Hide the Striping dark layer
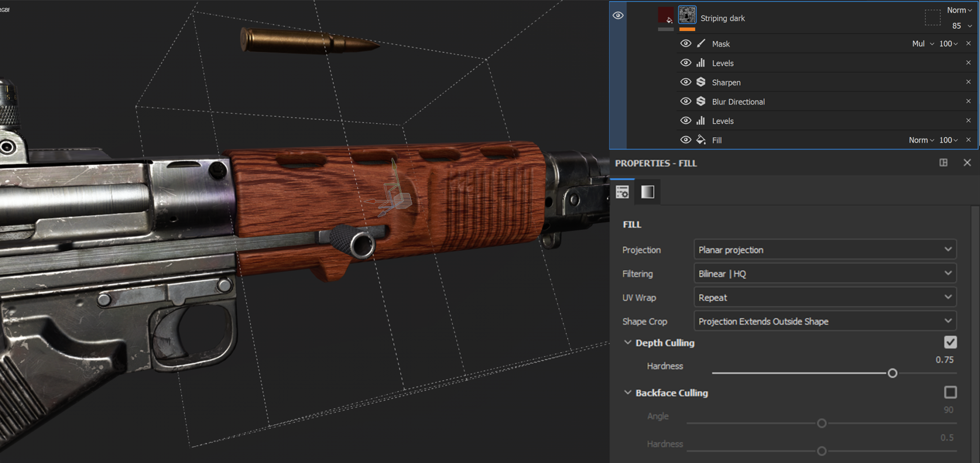 [618, 16]
